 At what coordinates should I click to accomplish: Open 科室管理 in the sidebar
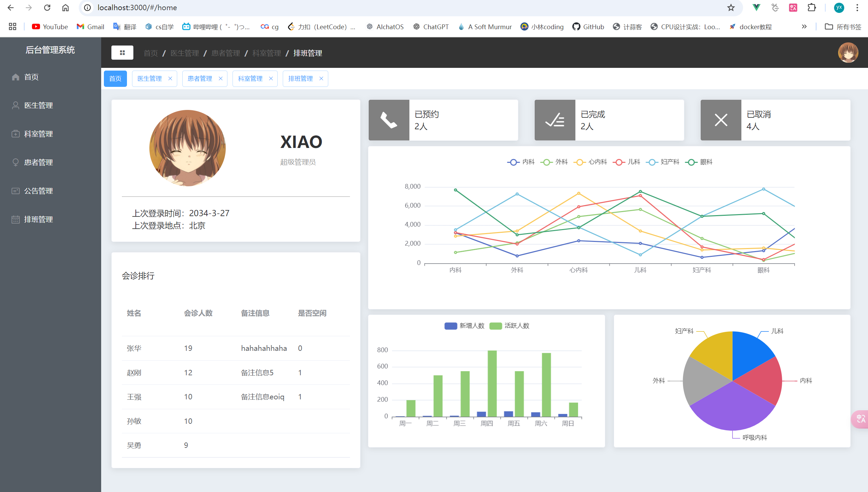(38, 134)
